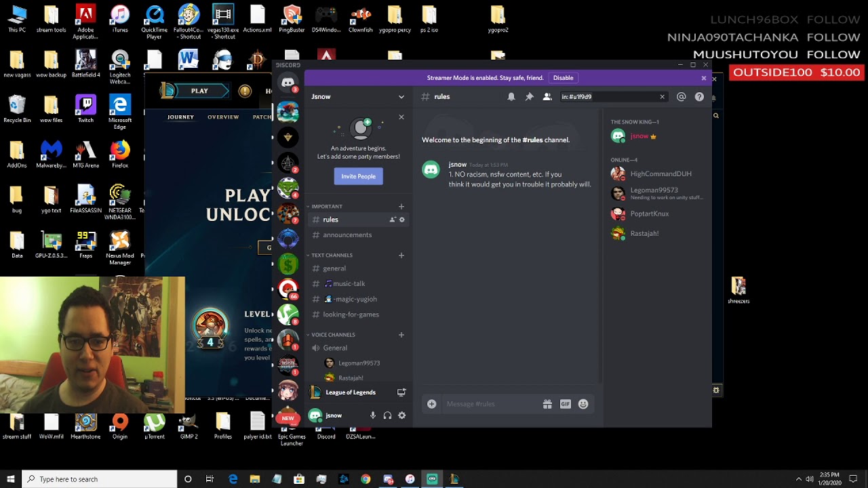
Task: Open the Jsnow server dropdown menu
Action: point(358,97)
